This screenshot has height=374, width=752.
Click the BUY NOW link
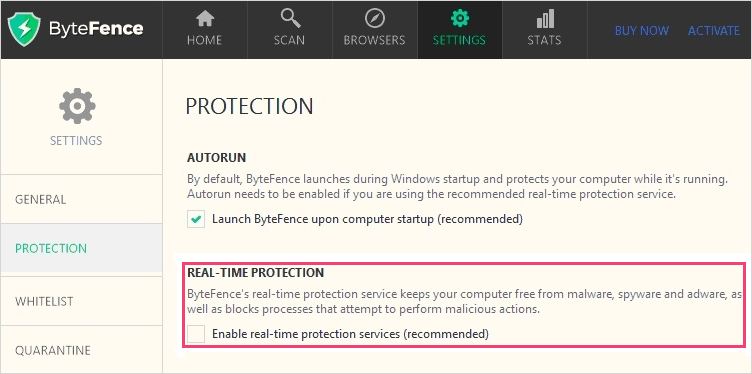[x=642, y=31]
